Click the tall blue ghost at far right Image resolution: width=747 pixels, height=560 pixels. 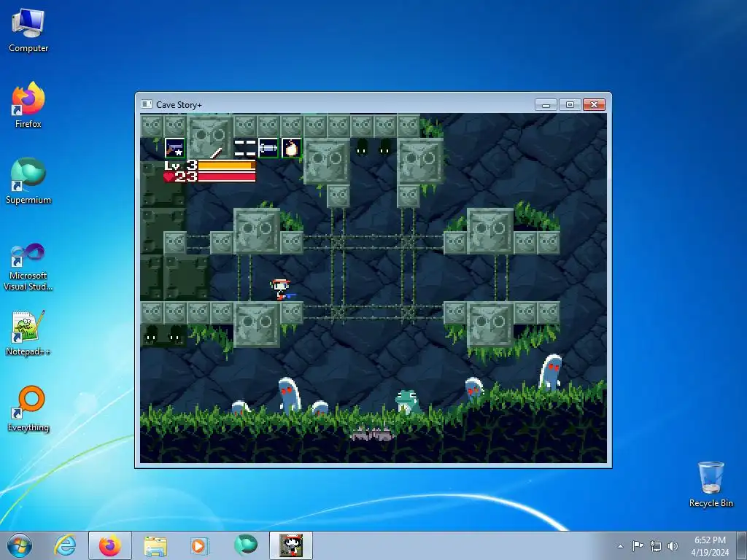pos(551,372)
